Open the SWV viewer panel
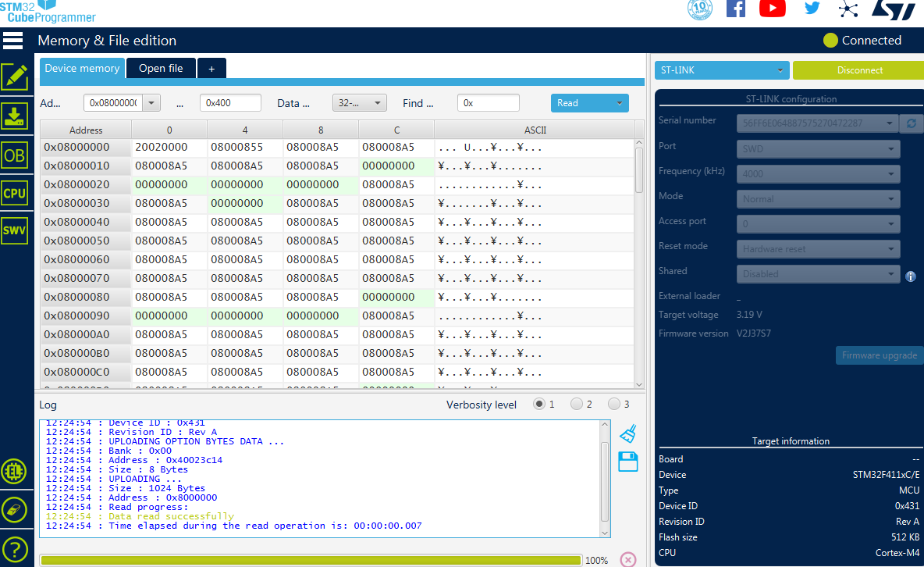This screenshot has width=924, height=567. 15,230
